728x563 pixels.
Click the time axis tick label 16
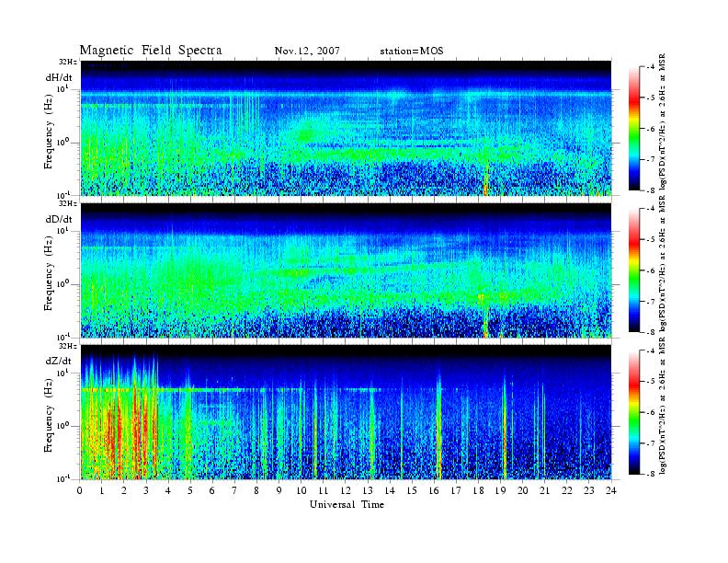pyautogui.click(x=434, y=490)
